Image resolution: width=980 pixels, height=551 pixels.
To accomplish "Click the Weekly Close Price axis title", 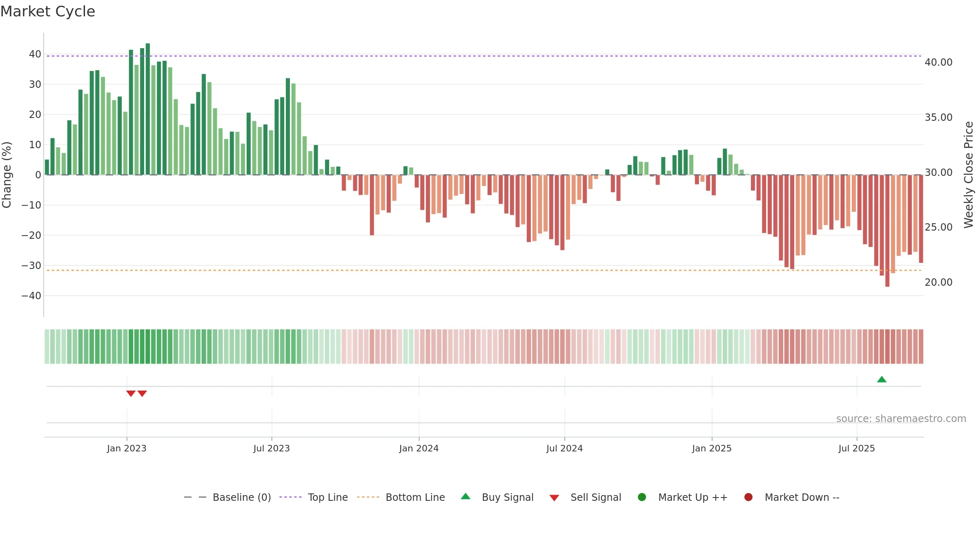I will point(969,175).
